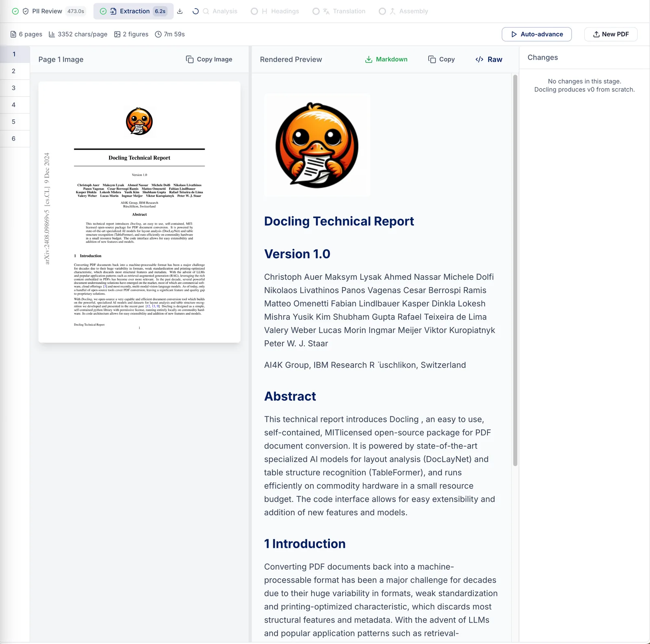This screenshot has height=644, width=650.
Task: Click the '3352 chars/page' stat
Action: 78,35
